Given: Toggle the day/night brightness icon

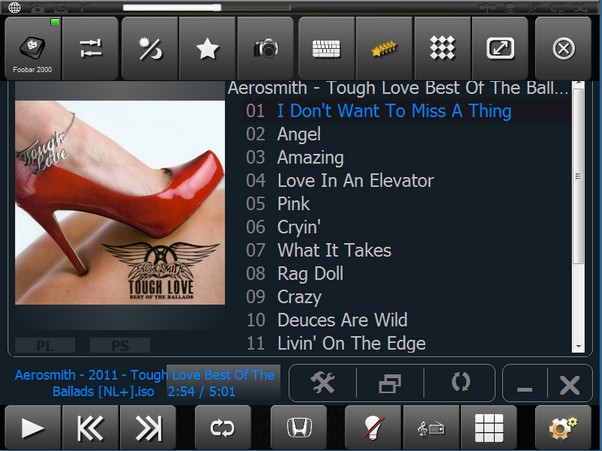Looking at the screenshot, I should tap(150, 49).
